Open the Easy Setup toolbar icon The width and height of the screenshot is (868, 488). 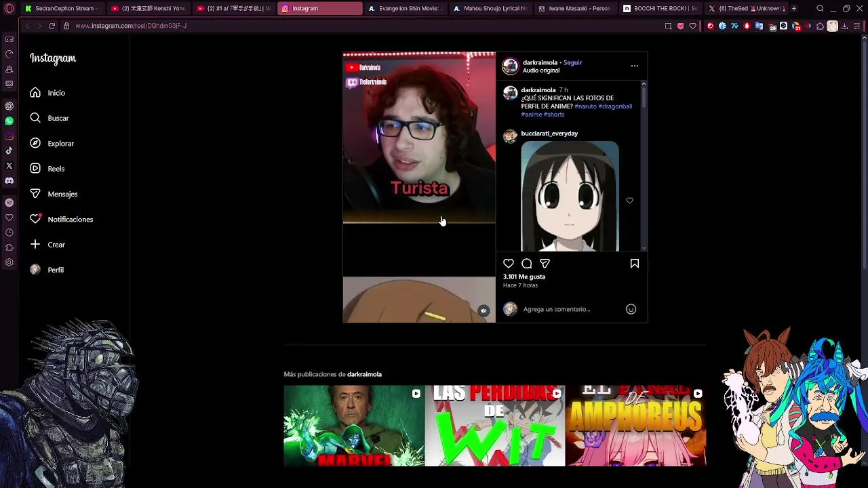[857, 26]
